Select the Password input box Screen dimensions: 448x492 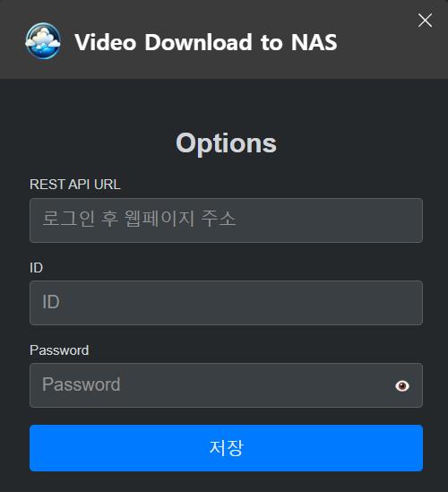pos(226,385)
